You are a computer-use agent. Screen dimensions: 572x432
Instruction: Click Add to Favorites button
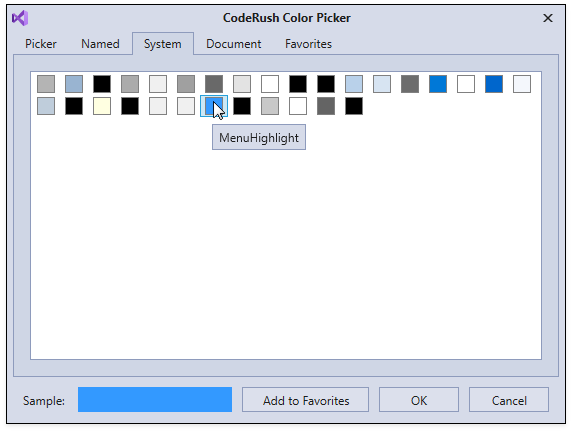pos(306,400)
